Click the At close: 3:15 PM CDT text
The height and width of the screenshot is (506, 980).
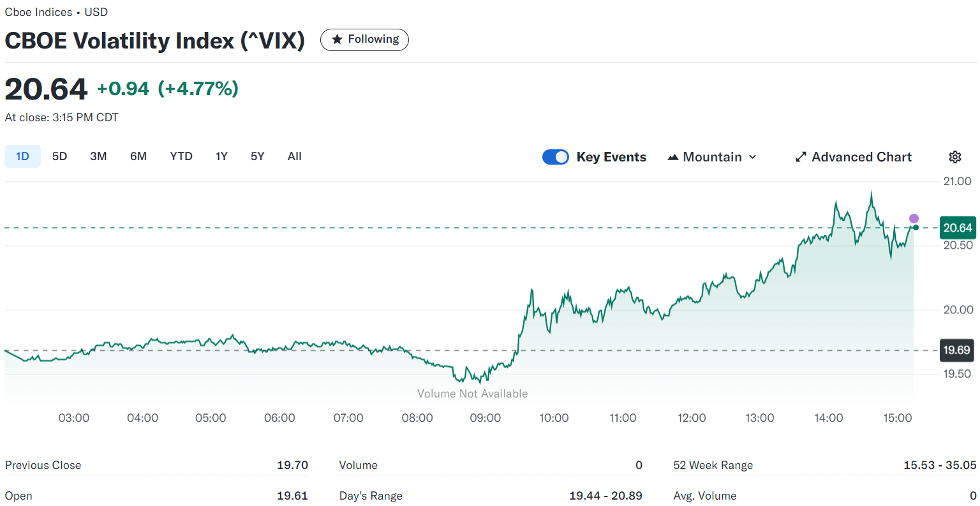point(62,117)
